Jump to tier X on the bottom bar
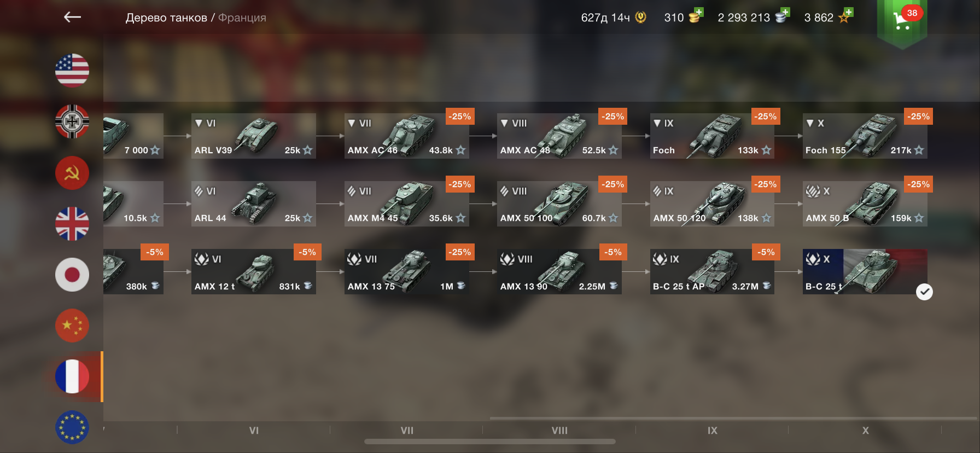 [x=865, y=431]
